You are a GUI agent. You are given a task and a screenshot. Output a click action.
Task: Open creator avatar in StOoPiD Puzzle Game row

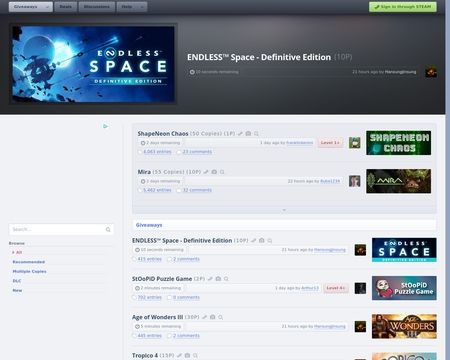360,288
